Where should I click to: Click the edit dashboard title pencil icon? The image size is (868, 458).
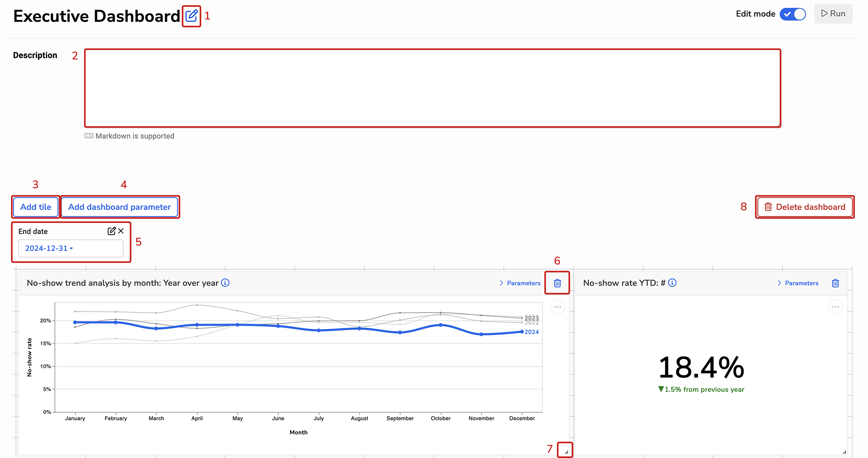pos(191,16)
